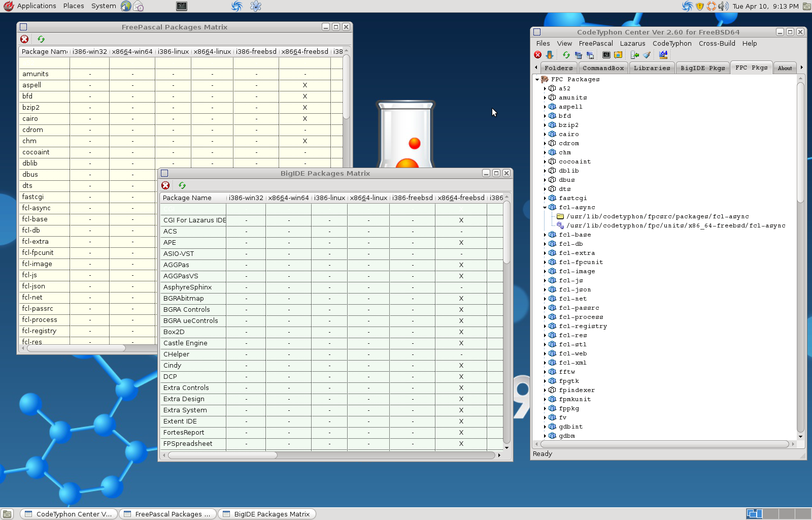Click taskbar button for CodeTyphon Center
Viewport: 812px width, 520px height.
pos(69,514)
